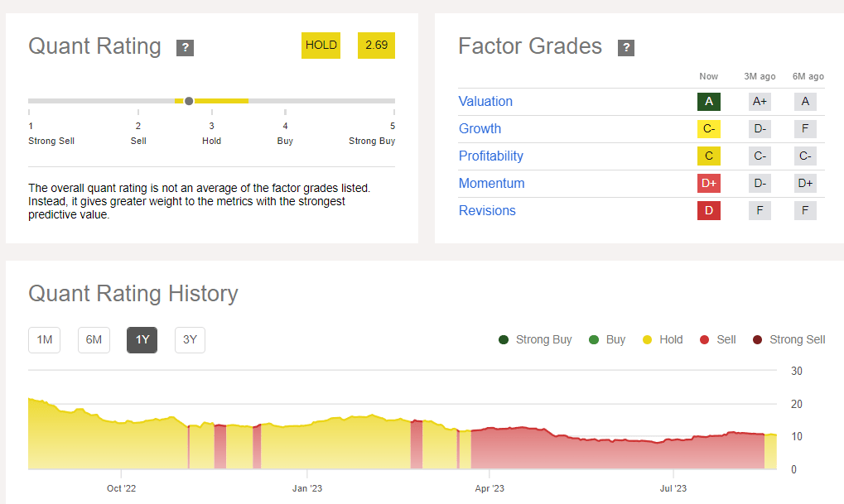This screenshot has width=844, height=504.
Task: Open the Factor Grades help icon
Action: [x=626, y=48]
